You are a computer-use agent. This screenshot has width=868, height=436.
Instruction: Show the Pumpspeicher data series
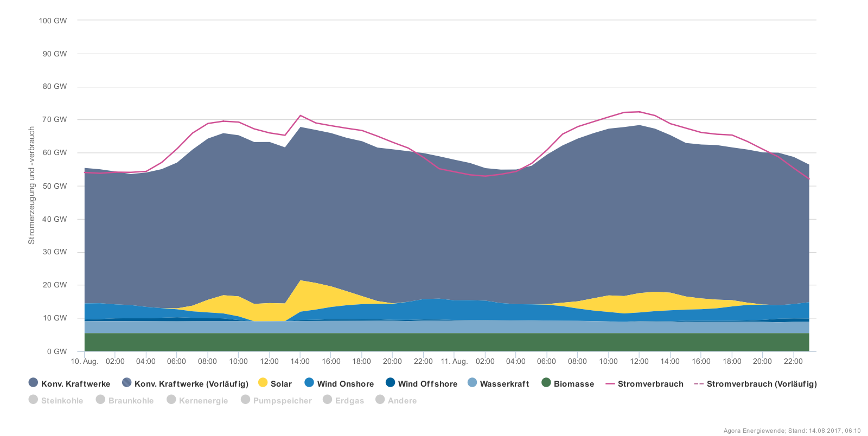(x=276, y=400)
